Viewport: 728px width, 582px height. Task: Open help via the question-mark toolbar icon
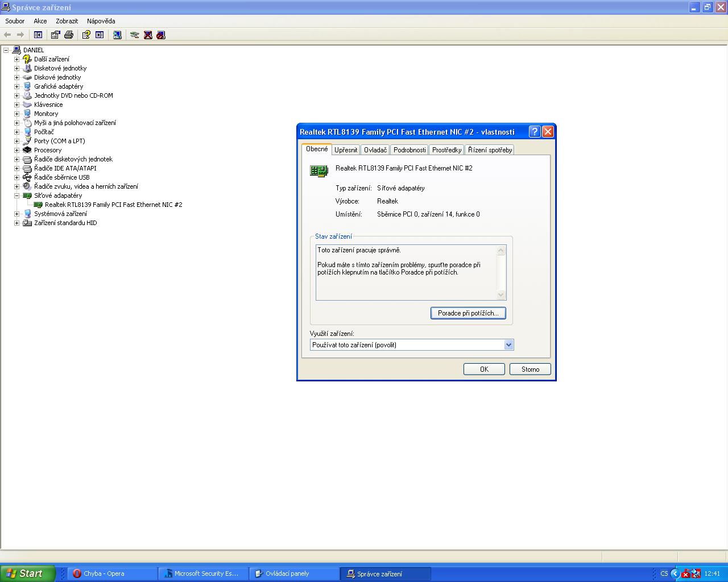[86, 35]
